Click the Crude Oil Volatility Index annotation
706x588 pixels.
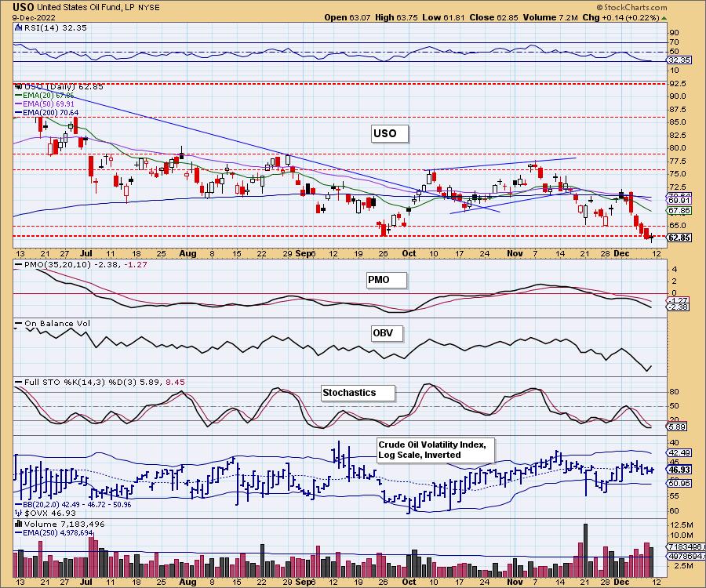pyautogui.click(x=435, y=450)
